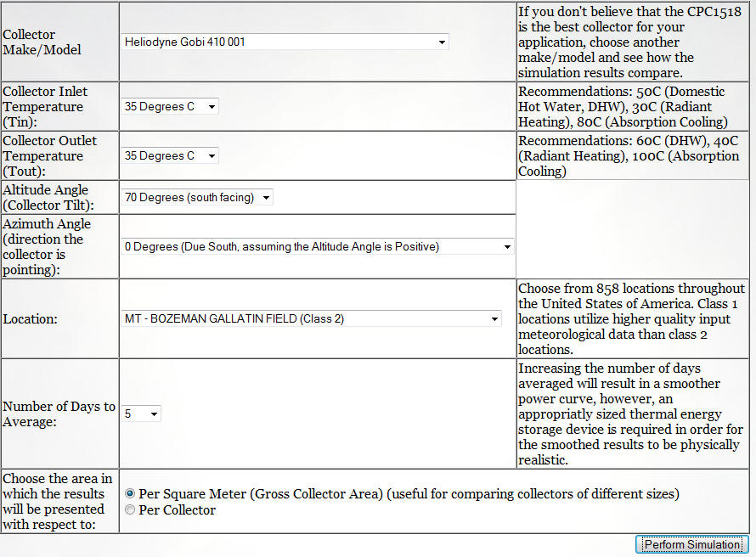Screen dimensions: 756x557
Task: Click the Domestic Hot Water inlet recommendations text
Action: pos(623,106)
